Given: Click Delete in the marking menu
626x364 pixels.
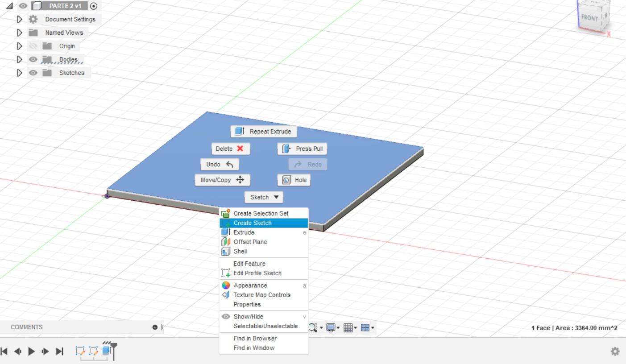Looking at the screenshot, I should [x=231, y=149].
